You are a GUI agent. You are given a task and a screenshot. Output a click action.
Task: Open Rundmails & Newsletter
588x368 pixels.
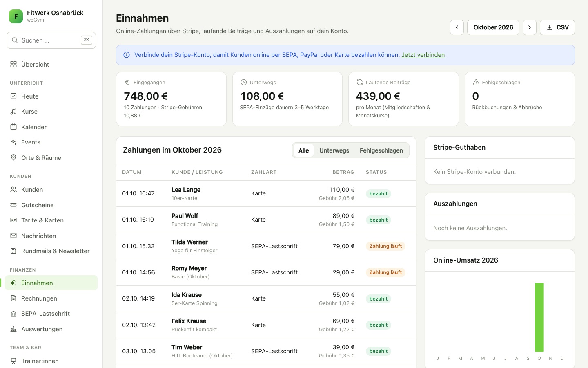51,251
